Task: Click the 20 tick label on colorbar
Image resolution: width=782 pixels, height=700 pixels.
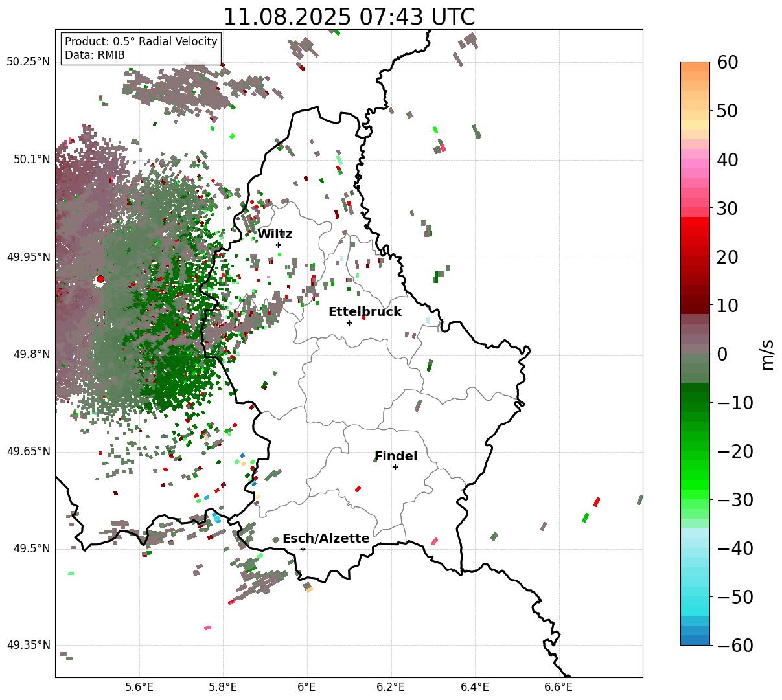Action: 727,257
